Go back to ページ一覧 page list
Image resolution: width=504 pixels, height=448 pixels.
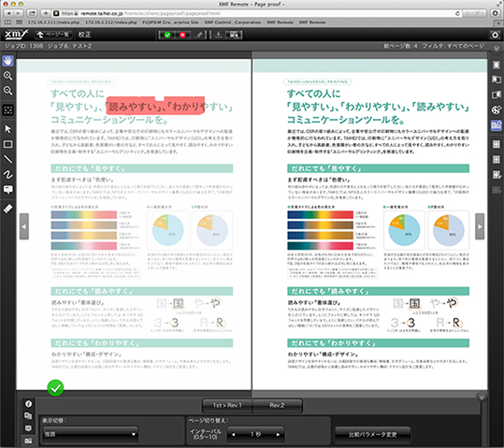53,35
